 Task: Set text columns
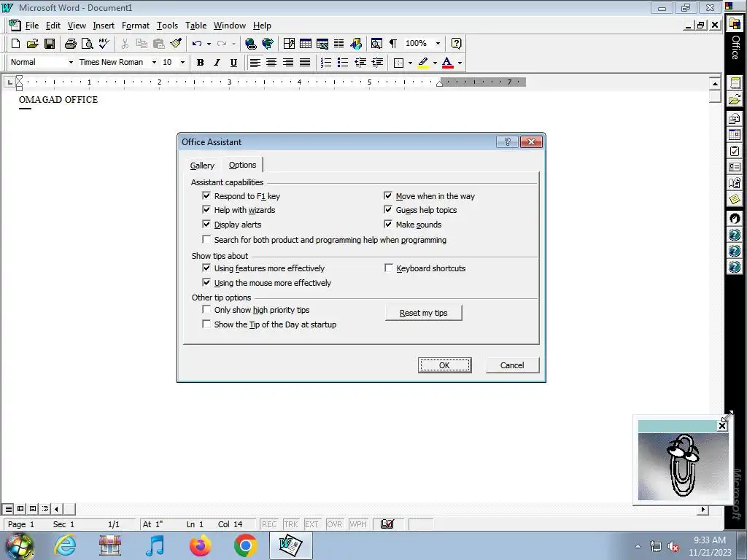point(338,44)
